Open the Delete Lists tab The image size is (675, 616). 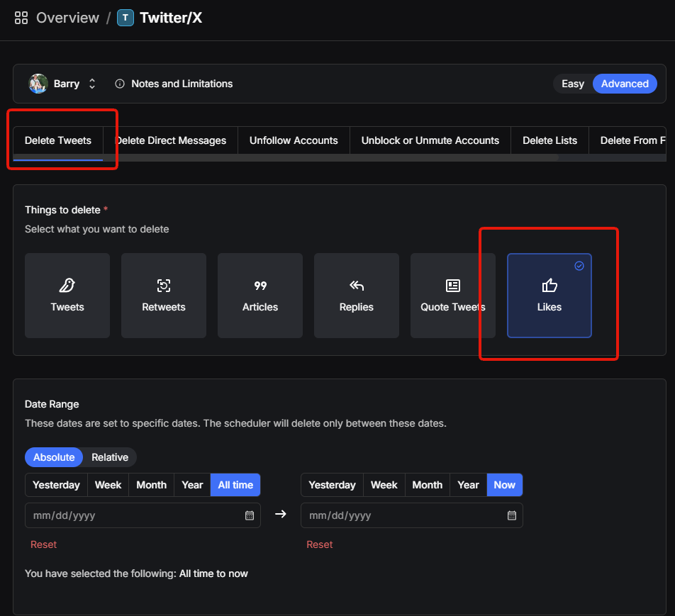click(550, 140)
